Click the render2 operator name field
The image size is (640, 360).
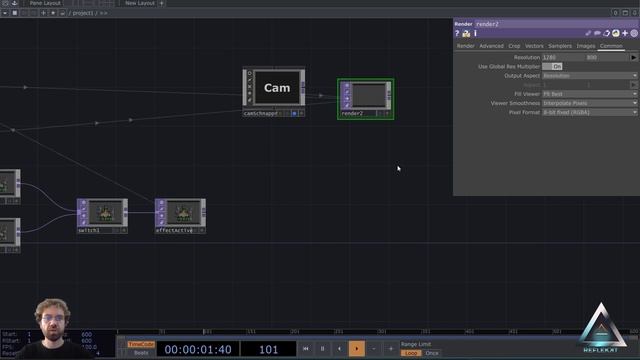point(557,24)
